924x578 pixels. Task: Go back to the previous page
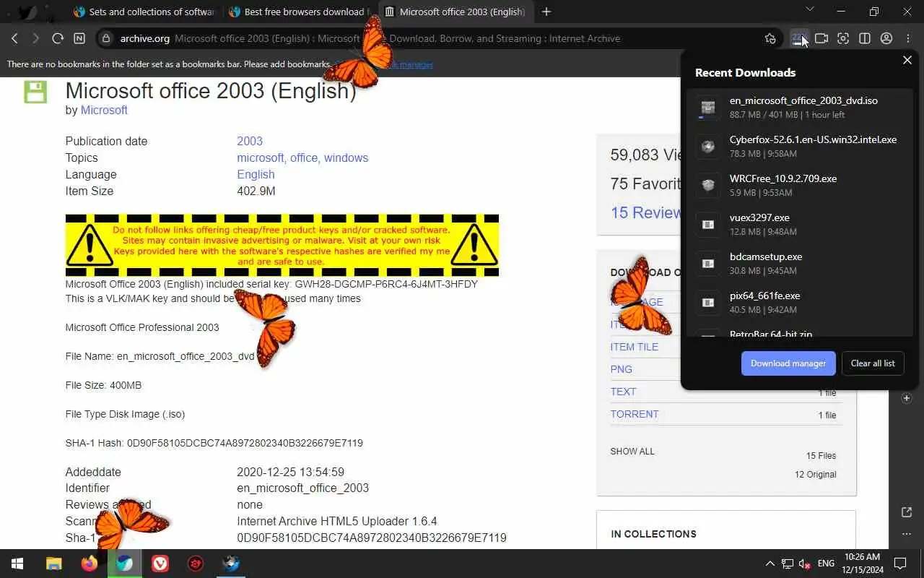click(x=14, y=38)
